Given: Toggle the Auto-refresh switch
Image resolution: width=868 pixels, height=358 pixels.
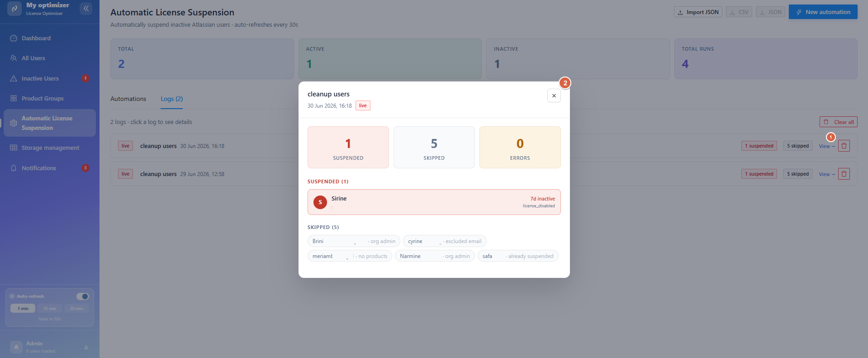Looking at the screenshot, I should pos(83,296).
